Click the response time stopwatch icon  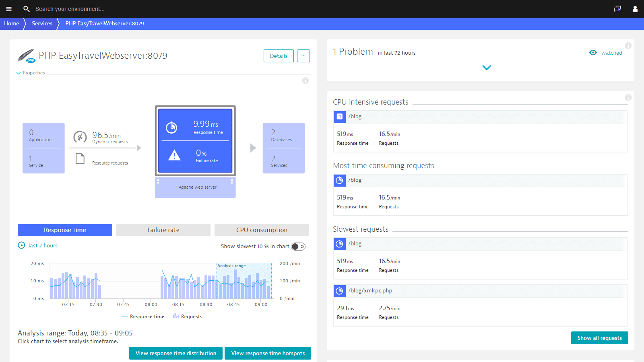(171, 128)
